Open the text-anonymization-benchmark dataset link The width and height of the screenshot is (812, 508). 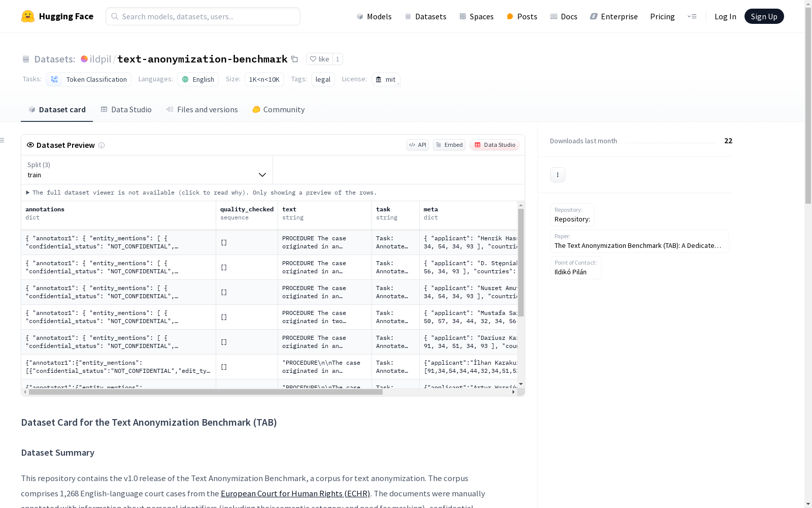pos(202,59)
